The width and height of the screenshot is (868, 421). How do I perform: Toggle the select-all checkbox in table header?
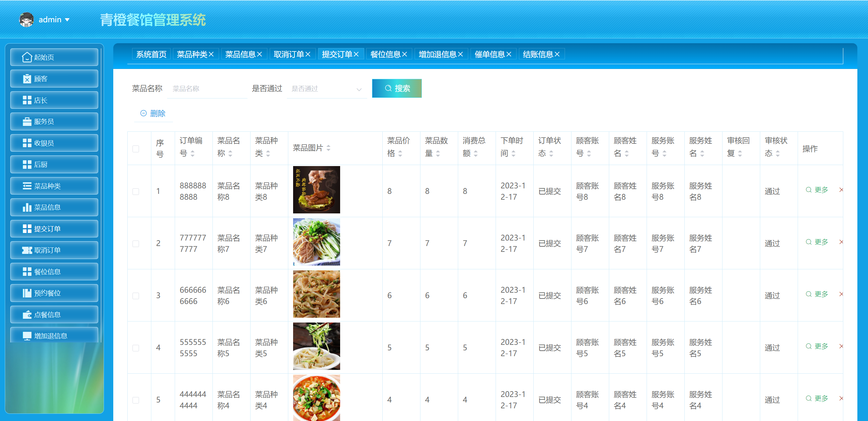point(136,149)
